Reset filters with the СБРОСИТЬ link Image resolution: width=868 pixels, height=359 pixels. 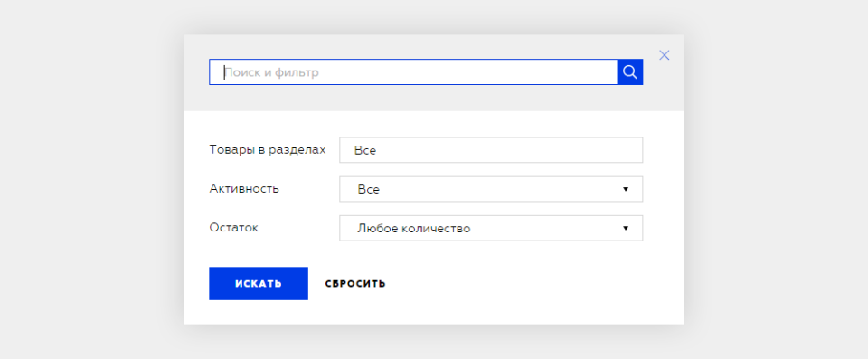[x=355, y=284]
